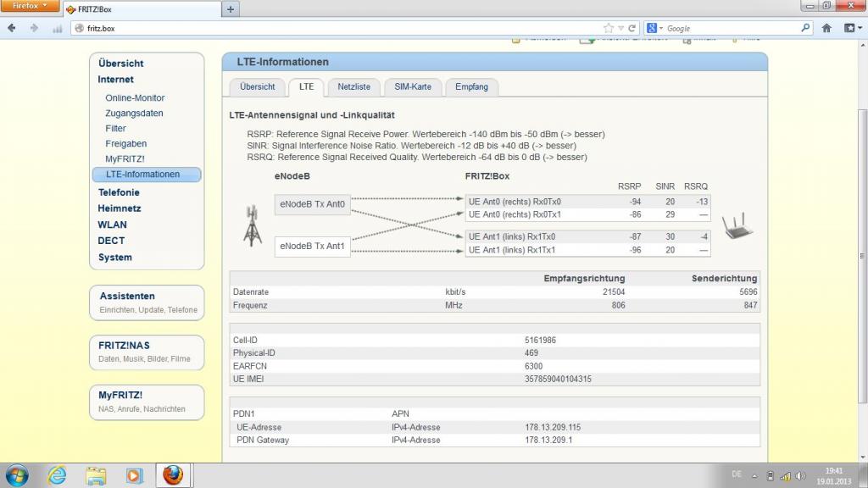Go to the DECT section

[111, 241]
